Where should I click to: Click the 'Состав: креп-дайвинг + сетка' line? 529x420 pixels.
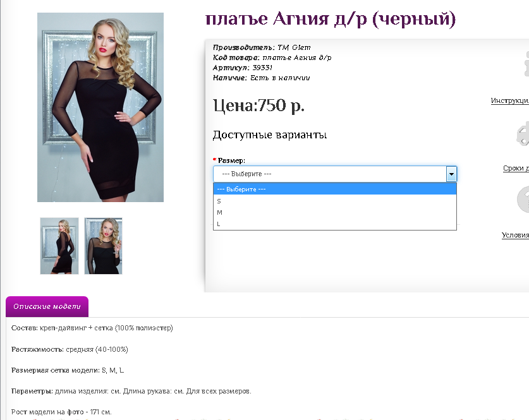tap(92, 328)
